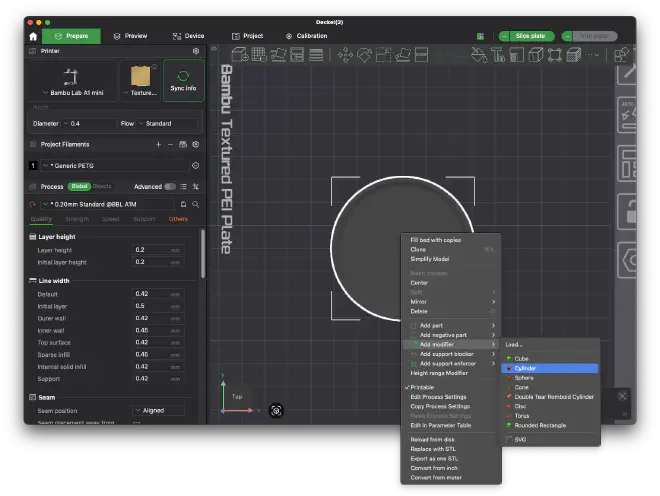The height and width of the screenshot is (496, 660).
Task: Toggle the Advanced mode switch
Action: coord(170,187)
